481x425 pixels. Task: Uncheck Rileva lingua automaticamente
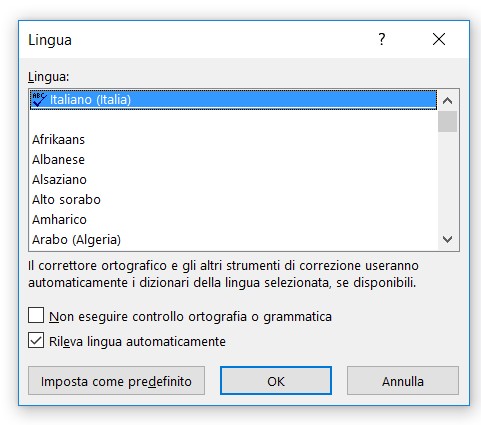click(x=36, y=340)
